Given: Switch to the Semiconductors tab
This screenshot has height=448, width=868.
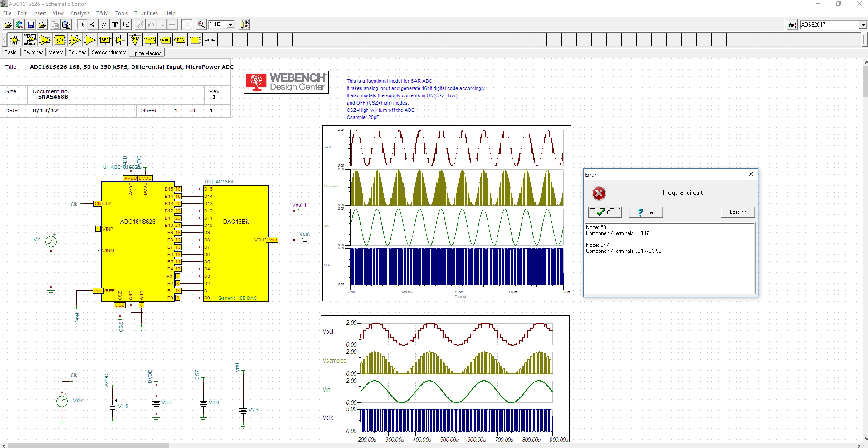Looking at the screenshot, I should pyautogui.click(x=109, y=52).
